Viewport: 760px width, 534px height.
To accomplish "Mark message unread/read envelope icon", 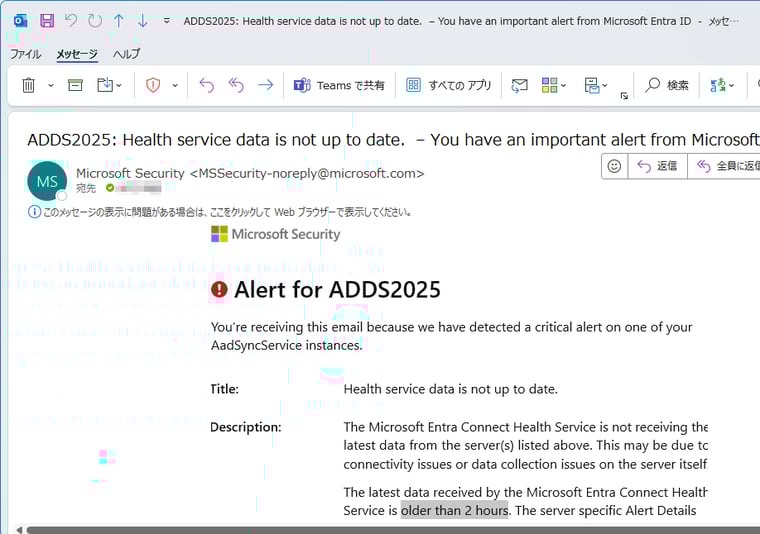I will (x=519, y=86).
